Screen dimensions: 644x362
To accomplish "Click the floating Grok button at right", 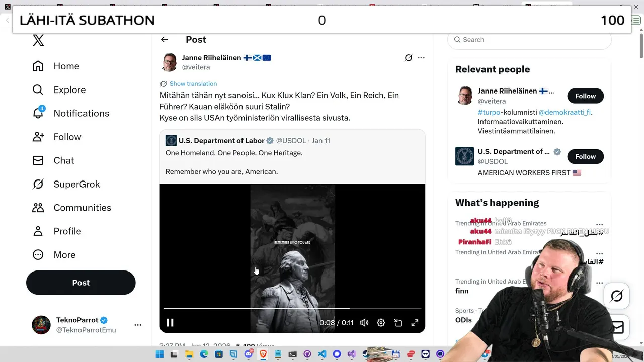I will coord(617,296).
